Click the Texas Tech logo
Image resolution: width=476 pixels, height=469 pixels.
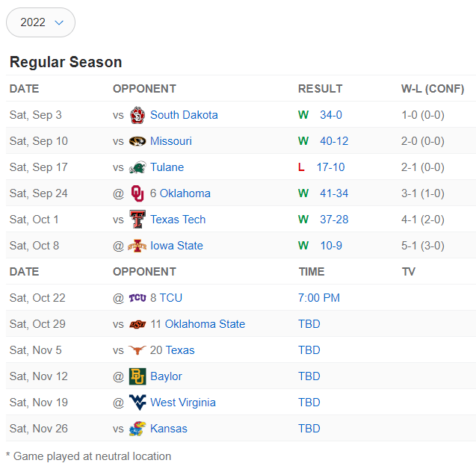click(x=137, y=220)
